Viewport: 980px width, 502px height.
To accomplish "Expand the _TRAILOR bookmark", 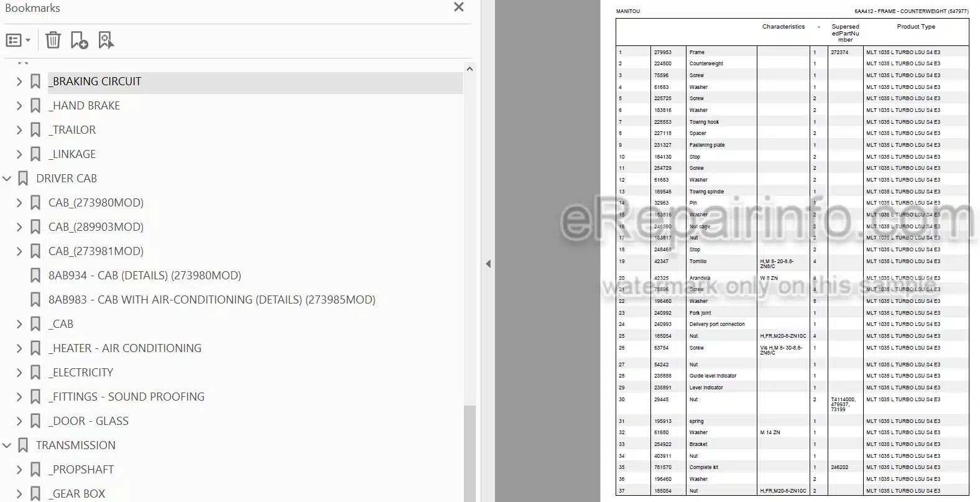I will (x=19, y=130).
